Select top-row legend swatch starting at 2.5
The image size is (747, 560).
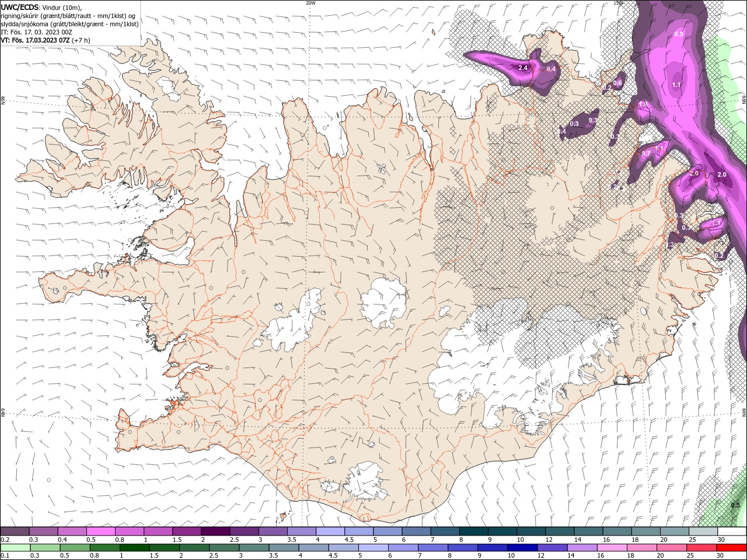[244, 531]
